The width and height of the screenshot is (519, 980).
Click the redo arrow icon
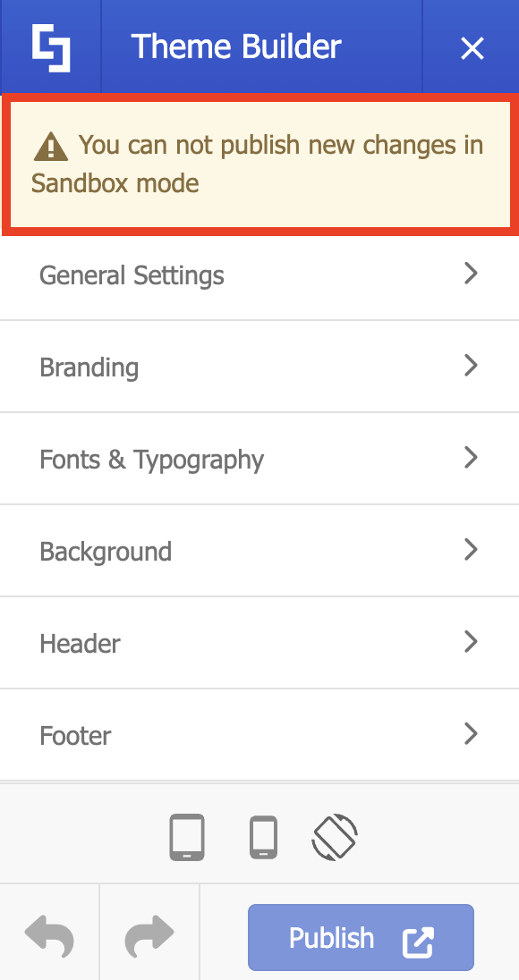[149, 936]
